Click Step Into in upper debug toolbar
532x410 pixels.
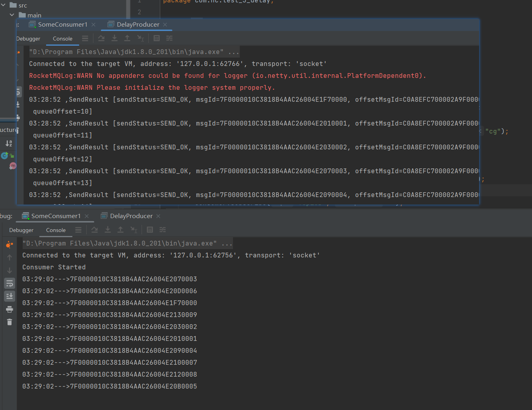(x=114, y=38)
